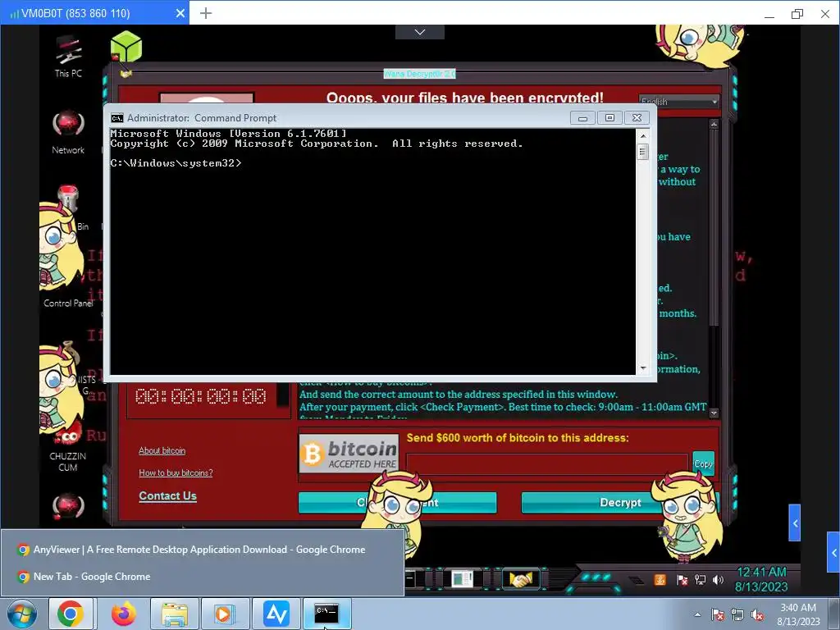Click the local network tray icon
The height and width of the screenshot is (630, 840).
pos(737,614)
